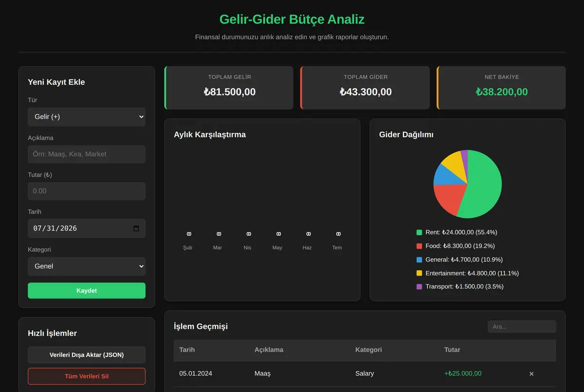The image size is (584, 392).
Task: Click the red Tüm Verileri Sil button
Action: coord(87,376)
